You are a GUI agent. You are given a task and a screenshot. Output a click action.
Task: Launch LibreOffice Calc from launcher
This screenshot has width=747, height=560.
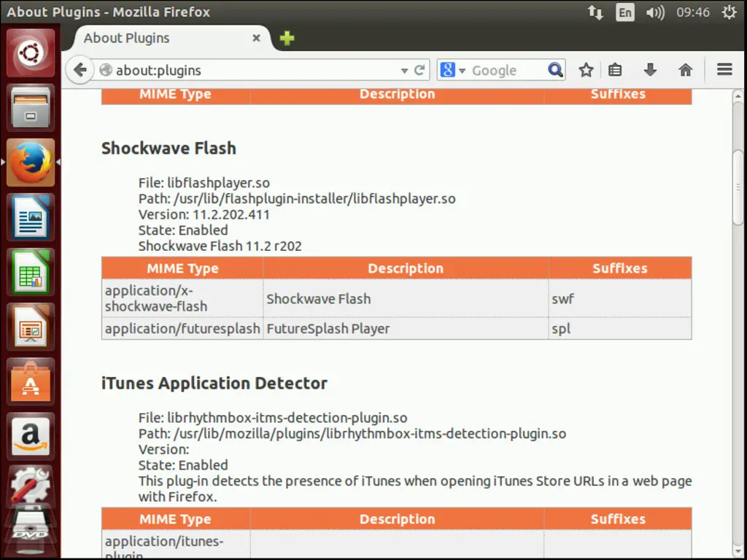pos(31,272)
